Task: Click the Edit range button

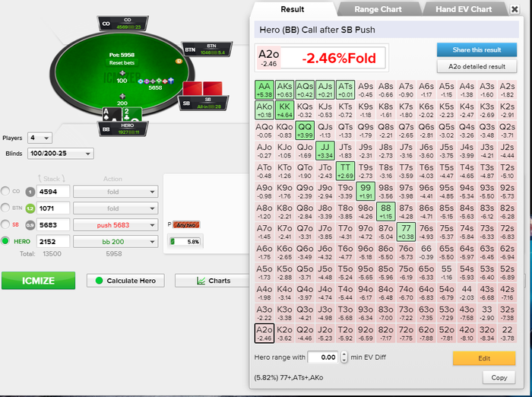Action: click(x=484, y=358)
